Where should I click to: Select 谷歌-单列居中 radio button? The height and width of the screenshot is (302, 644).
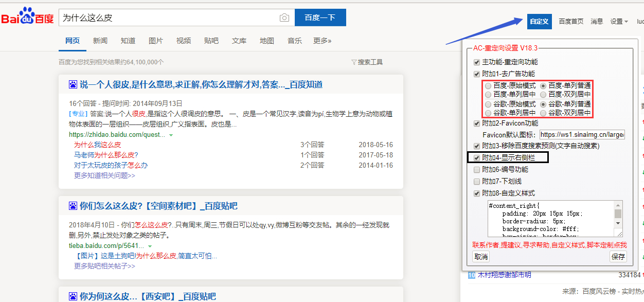(x=488, y=112)
